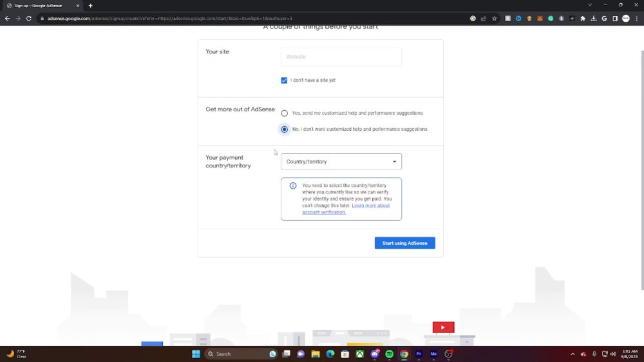Image resolution: width=644 pixels, height=362 pixels.
Task: Click the info icon in the country notice
Action: pyautogui.click(x=293, y=186)
